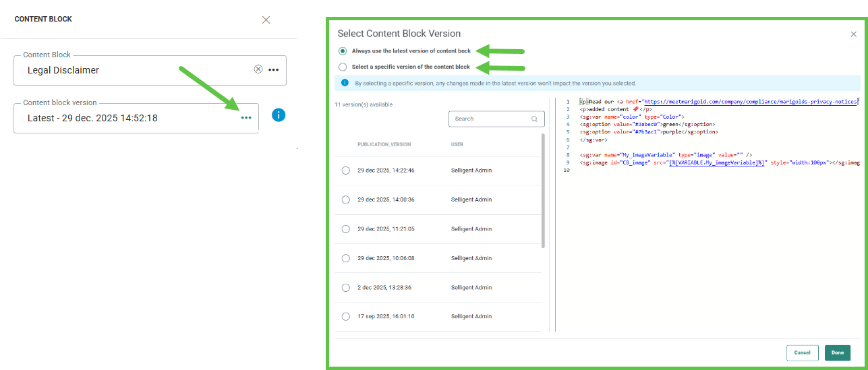Close the Select Content Block Version dialog
The image size is (868, 370).
853,34
